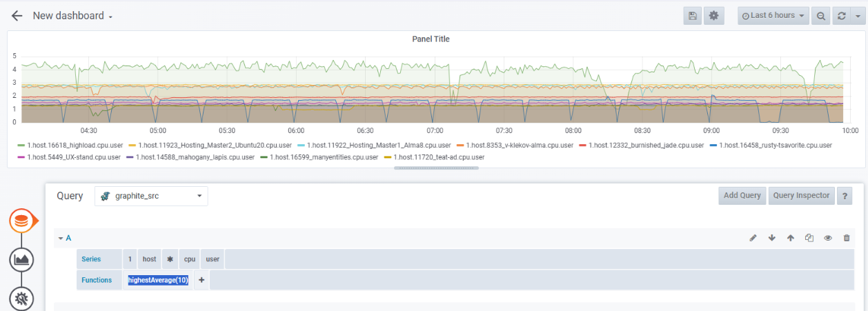Delete query A with trash icon
This screenshot has width=868, height=311.
pos(847,238)
